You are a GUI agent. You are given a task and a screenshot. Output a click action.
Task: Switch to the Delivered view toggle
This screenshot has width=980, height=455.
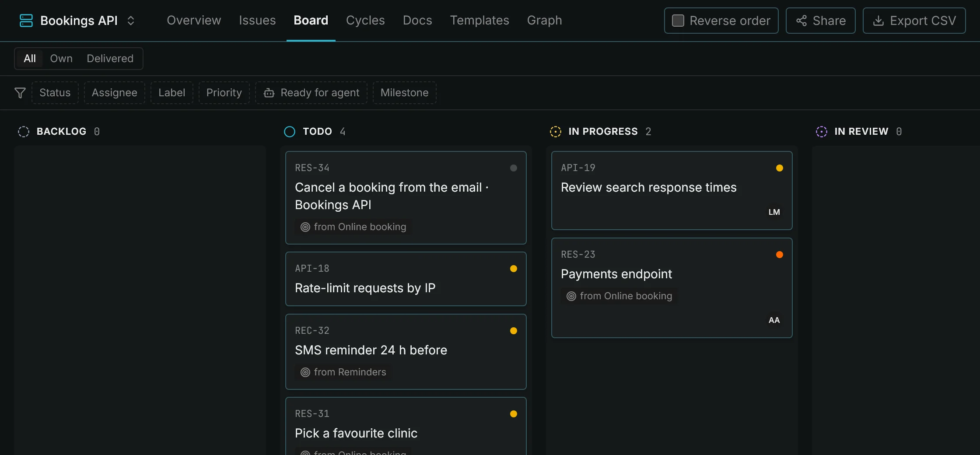click(x=110, y=59)
